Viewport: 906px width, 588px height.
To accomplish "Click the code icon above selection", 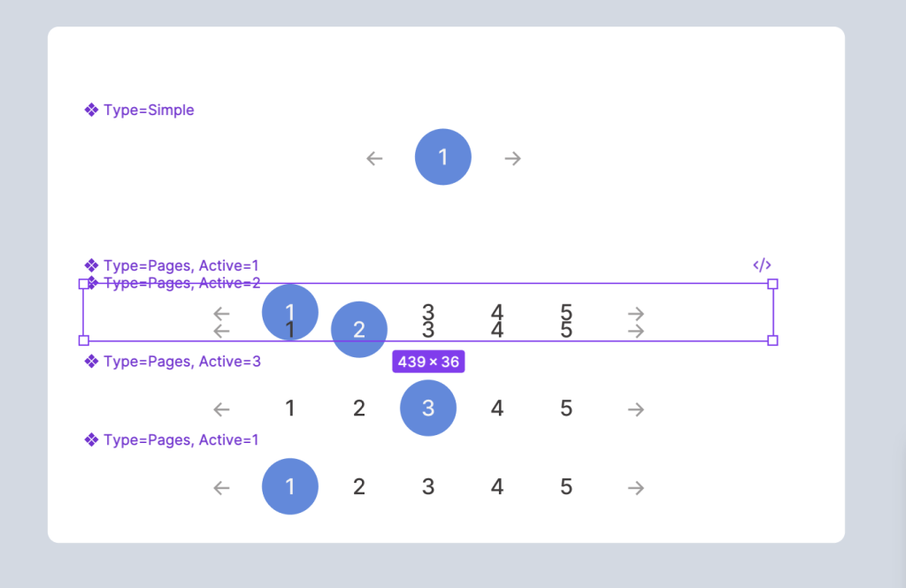I will coord(762,264).
